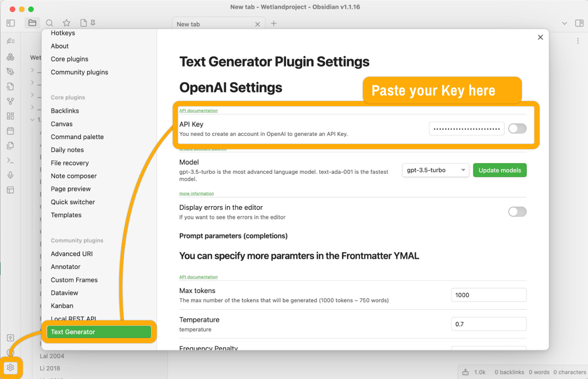Image resolution: width=588 pixels, height=379 pixels.
Task: Click the insert template copy icon
Action: click(x=11, y=146)
